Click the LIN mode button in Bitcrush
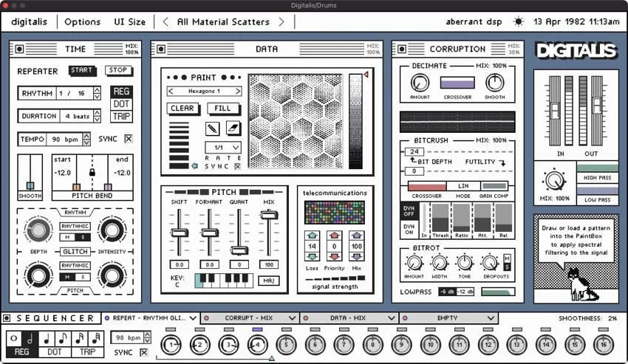This screenshot has width=628, height=364. (x=463, y=186)
